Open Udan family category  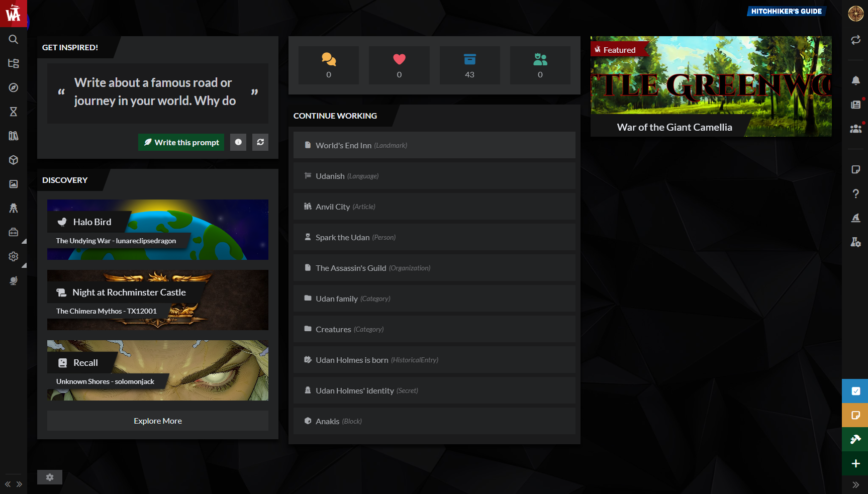434,299
